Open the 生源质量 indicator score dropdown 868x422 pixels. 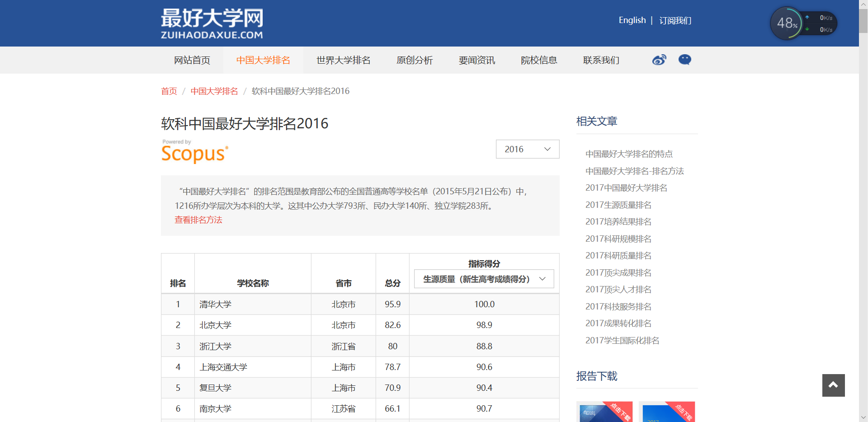484,279
